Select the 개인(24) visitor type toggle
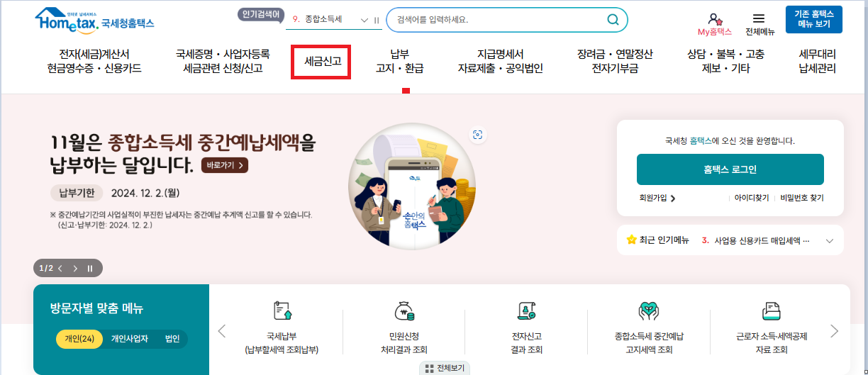This screenshot has height=375, width=868. [x=79, y=339]
